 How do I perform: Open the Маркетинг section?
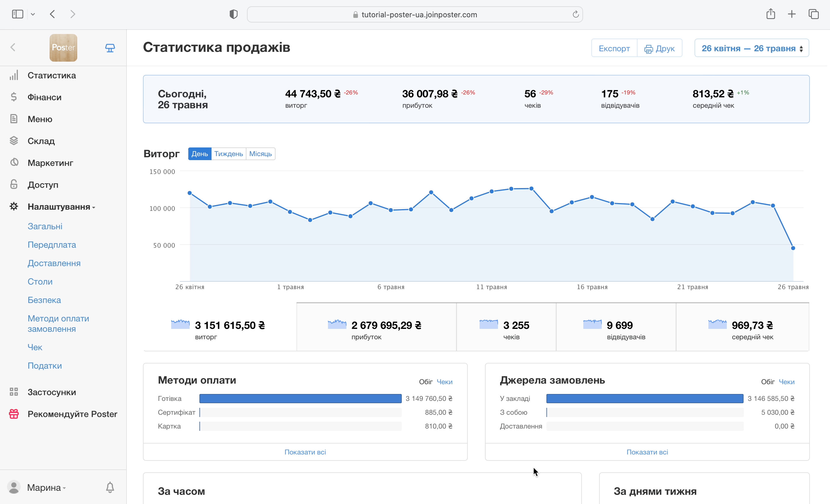click(x=50, y=163)
